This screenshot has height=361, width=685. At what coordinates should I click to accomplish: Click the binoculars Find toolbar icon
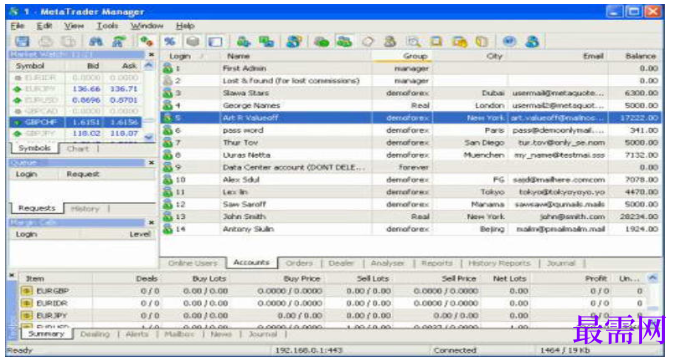[96, 42]
